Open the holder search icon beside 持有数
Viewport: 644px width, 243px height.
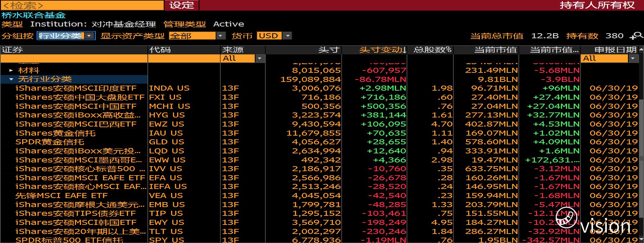(636, 36)
